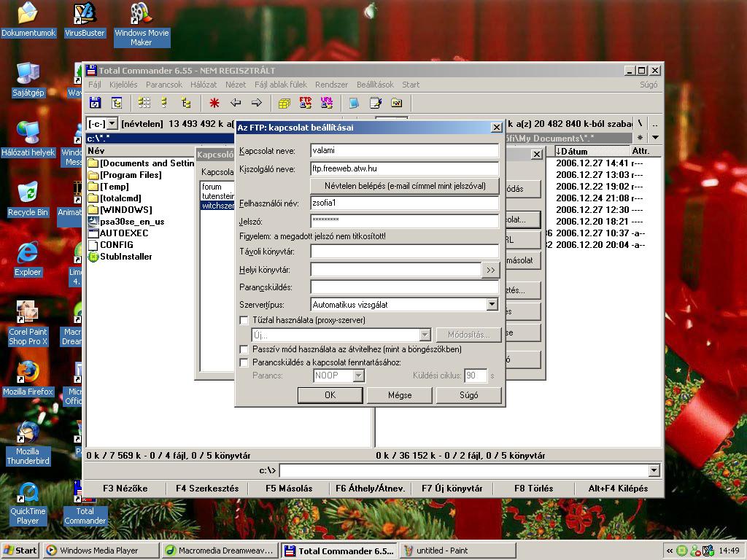Open the Parancsok menu
Viewport: 747px width, 560px height.
coord(164,85)
